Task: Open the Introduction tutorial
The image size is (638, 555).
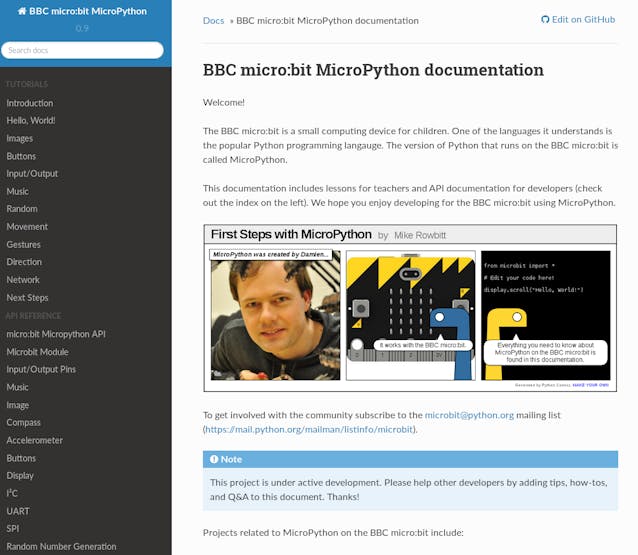Action: coord(30,103)
